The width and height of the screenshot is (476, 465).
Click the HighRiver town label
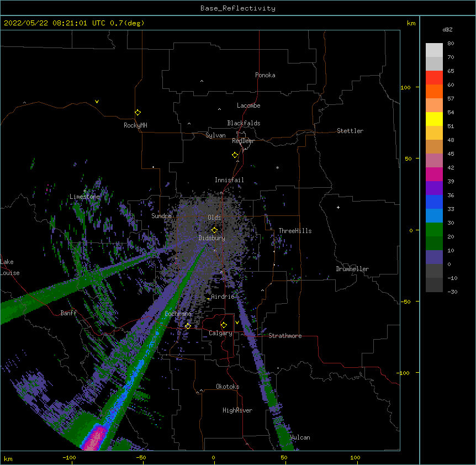(x=237, y=410)
